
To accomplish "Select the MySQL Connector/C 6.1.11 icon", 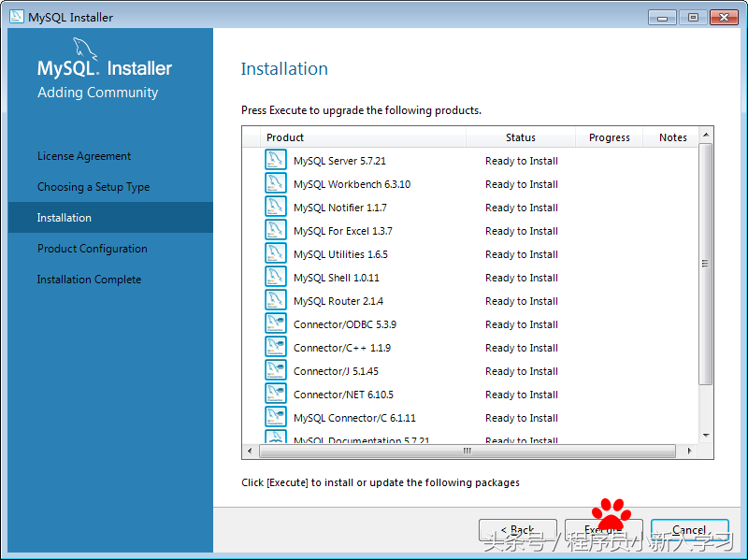I will point(275,416).
